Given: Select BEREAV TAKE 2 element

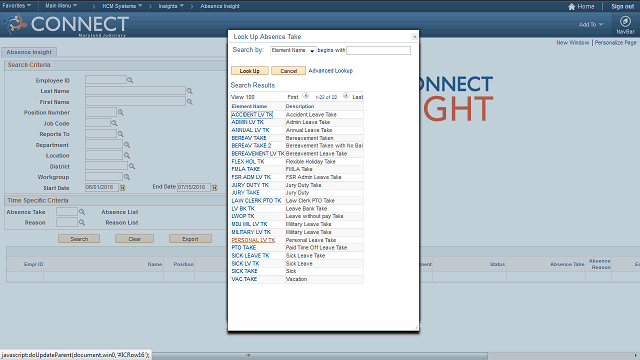Looking at the screenshot, I should [251, 146].
